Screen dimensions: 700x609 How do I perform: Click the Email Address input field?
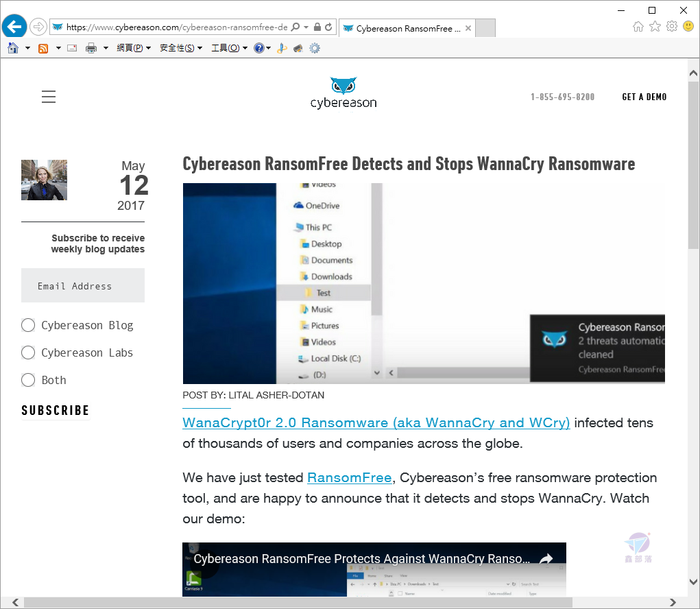click(83, 285)
